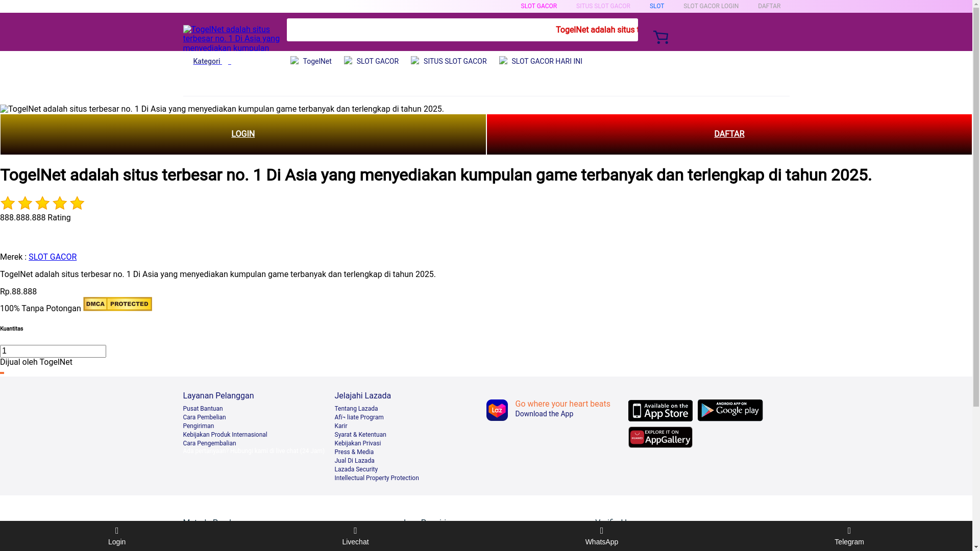
Task: Open the Apple App Store badge
Action: coord(660,410)
